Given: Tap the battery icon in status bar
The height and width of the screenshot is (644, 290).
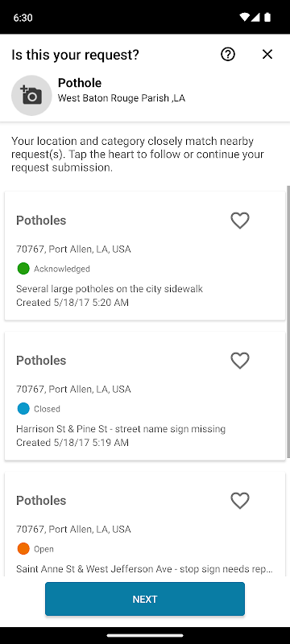Looking at the screenshot, I should 267,17.
